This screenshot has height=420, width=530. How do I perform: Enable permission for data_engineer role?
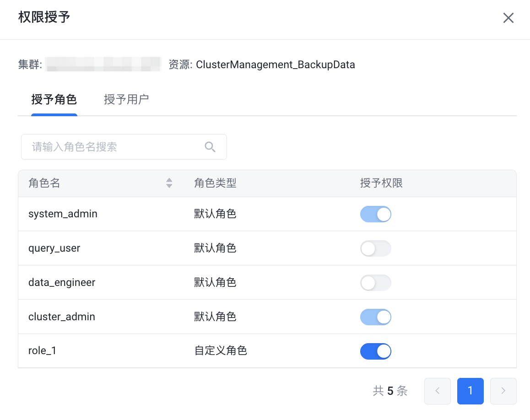coord(375,283)
